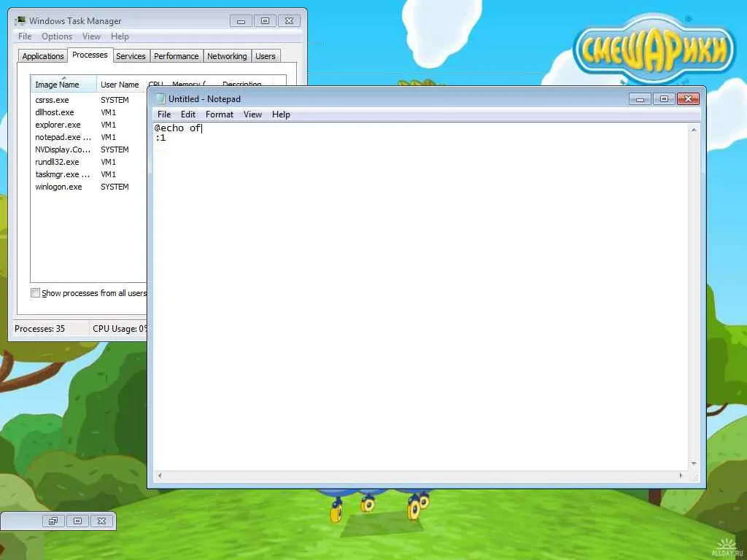The image size is (747, 560).
Task: Switch to the Services tab
Action: coord(131,56)
